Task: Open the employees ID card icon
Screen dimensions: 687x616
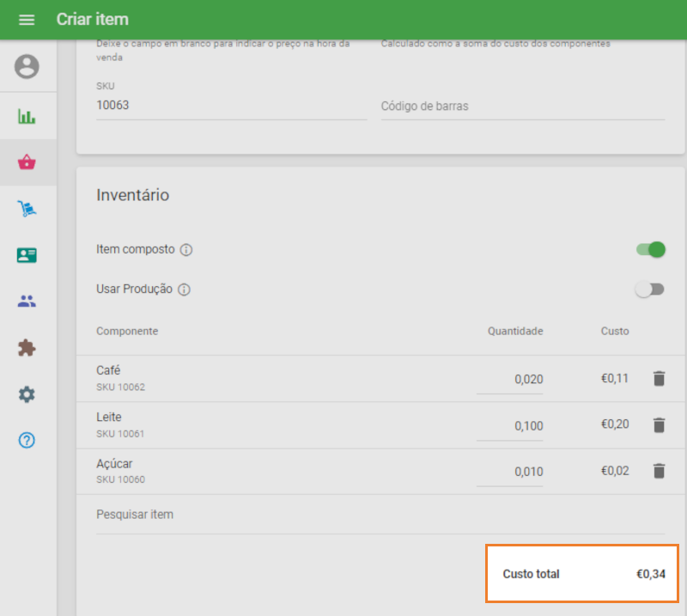Action: (27, 255)
